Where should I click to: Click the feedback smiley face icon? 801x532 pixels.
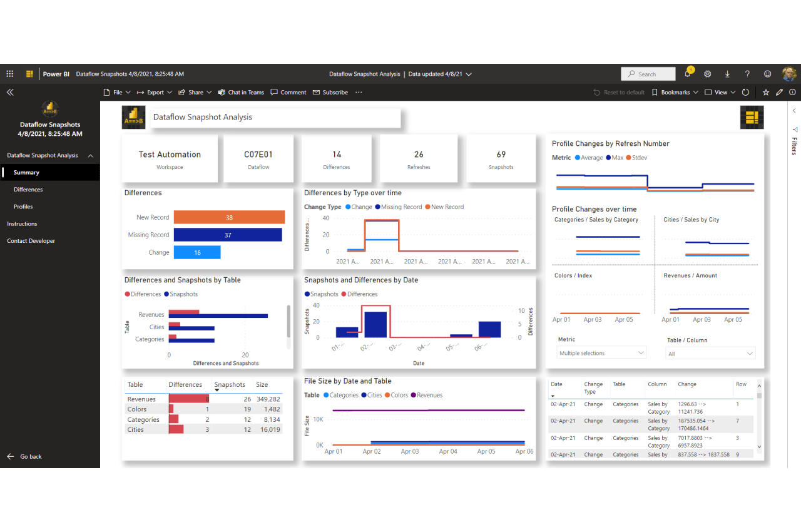pyautogui.click(x=767, y=74)
